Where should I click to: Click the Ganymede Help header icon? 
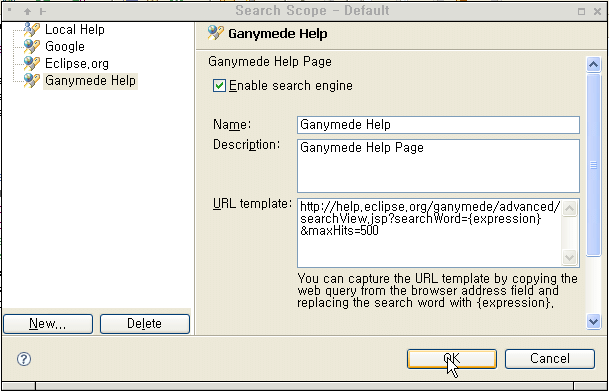coord(216,33)
